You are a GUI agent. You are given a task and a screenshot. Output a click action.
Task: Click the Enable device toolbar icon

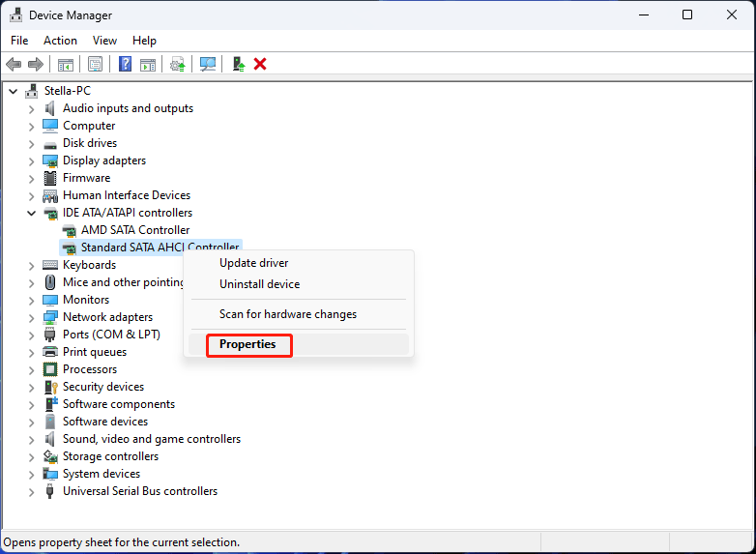point(239,64)
